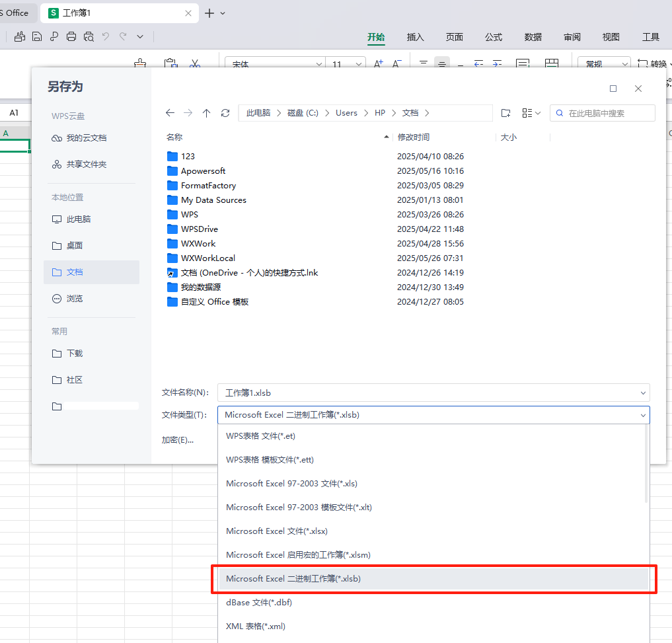Image resolution: width=672 pixels, height=643 pixels.
Task: Click the export PDF icon beside print
Action: pyautogui.click(x=54, y=37)
